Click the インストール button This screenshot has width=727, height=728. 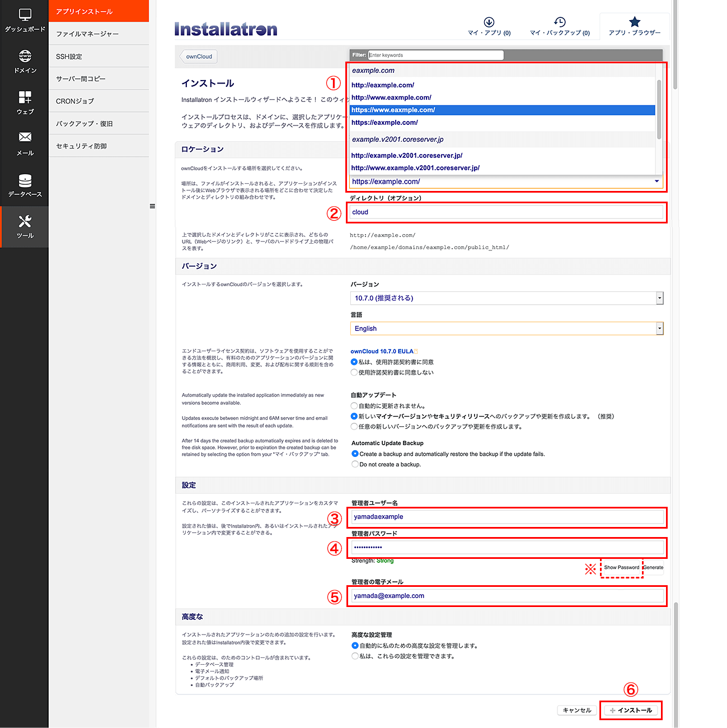point(631,710)
